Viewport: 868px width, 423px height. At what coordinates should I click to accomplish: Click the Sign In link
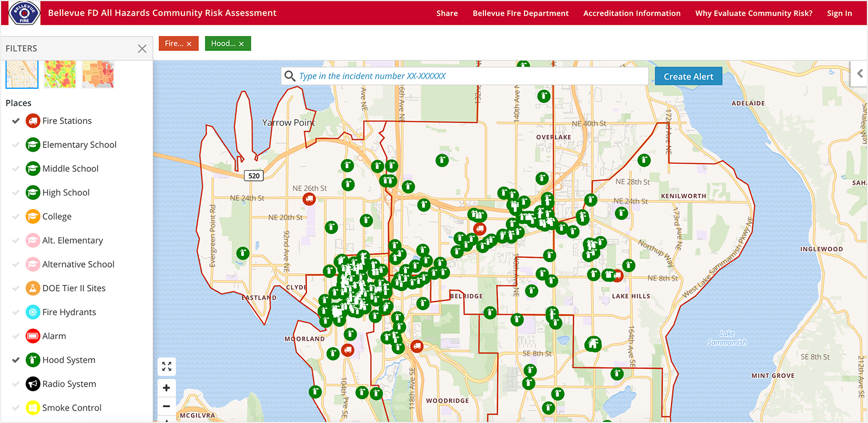(839, 14)
